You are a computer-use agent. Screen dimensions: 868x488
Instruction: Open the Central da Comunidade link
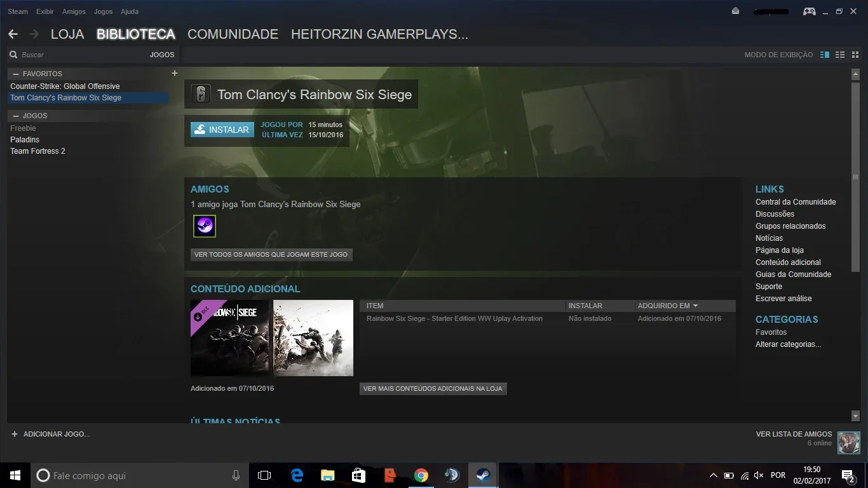[796, 202]
